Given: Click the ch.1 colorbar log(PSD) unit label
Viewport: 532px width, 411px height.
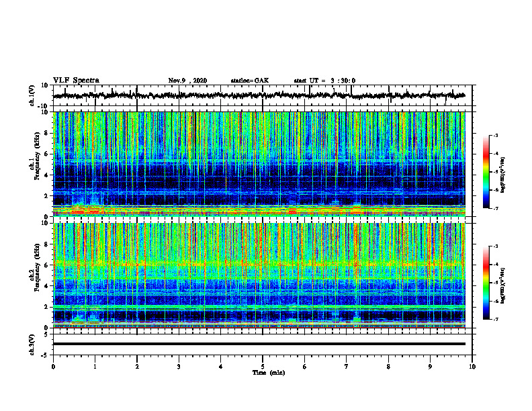Looking at the screenshot, I should click(x=503, y=175).
